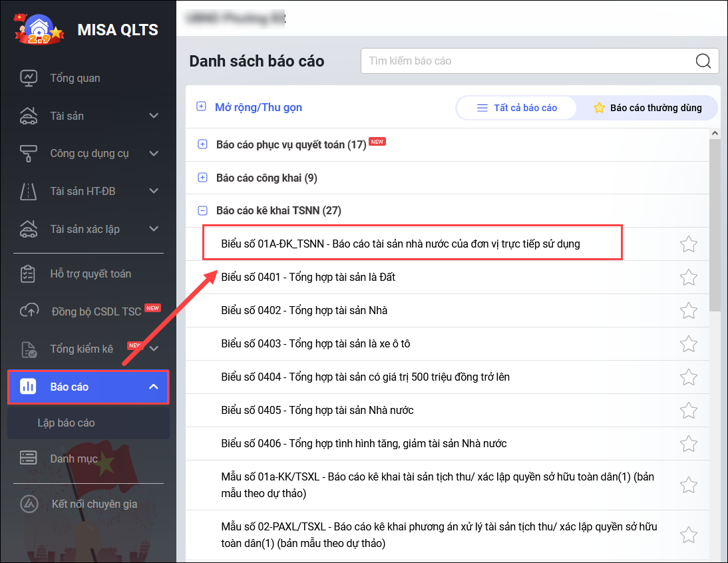Favorite Mẫu số 01a-KK/TSXL report
Image resolution: width=728 pixels, height=563 pixels.
(x=689, y=485)
